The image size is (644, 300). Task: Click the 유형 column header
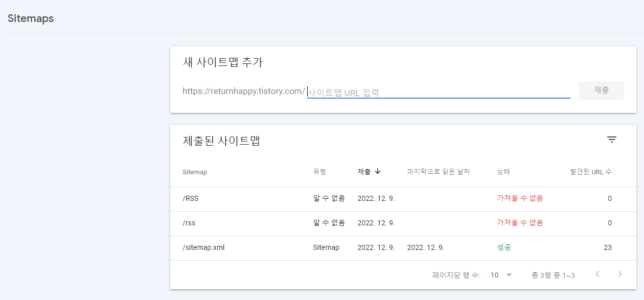tap(319, 172)
